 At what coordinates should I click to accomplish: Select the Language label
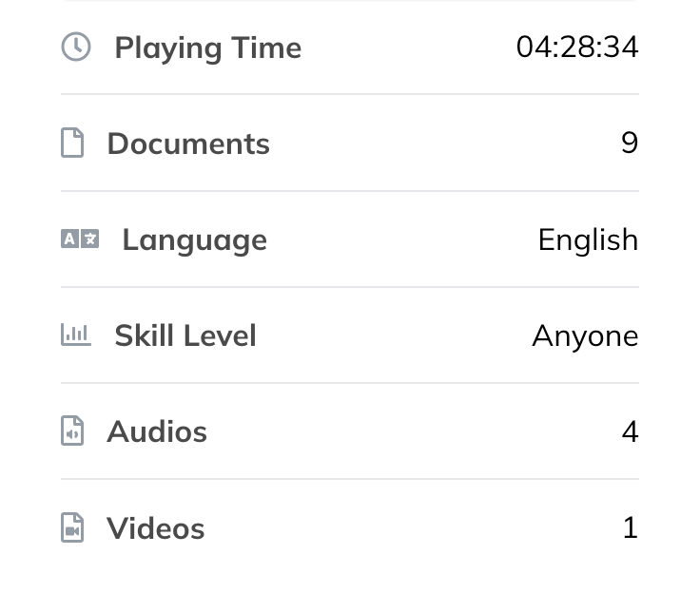(x=194, y=239)
